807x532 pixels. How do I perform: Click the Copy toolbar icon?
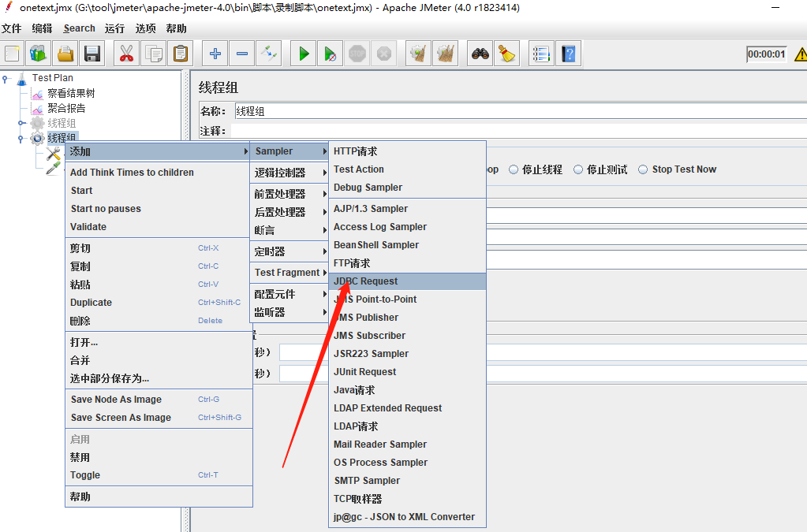[153, 54]
